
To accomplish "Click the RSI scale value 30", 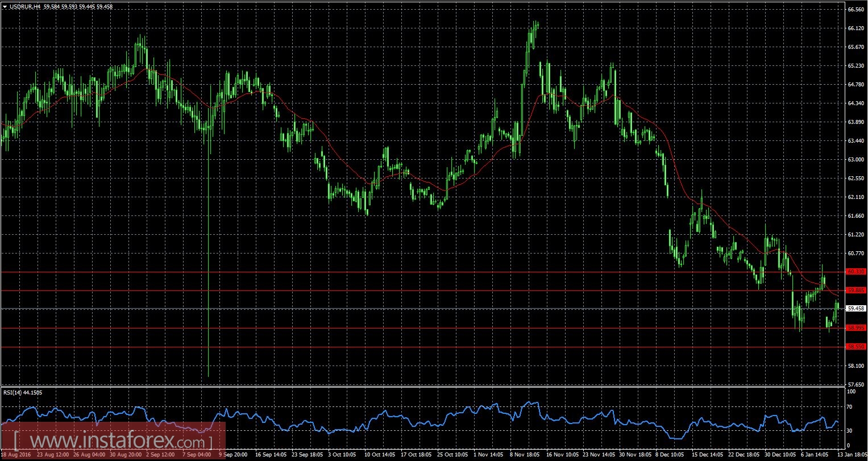I will 850,431.
